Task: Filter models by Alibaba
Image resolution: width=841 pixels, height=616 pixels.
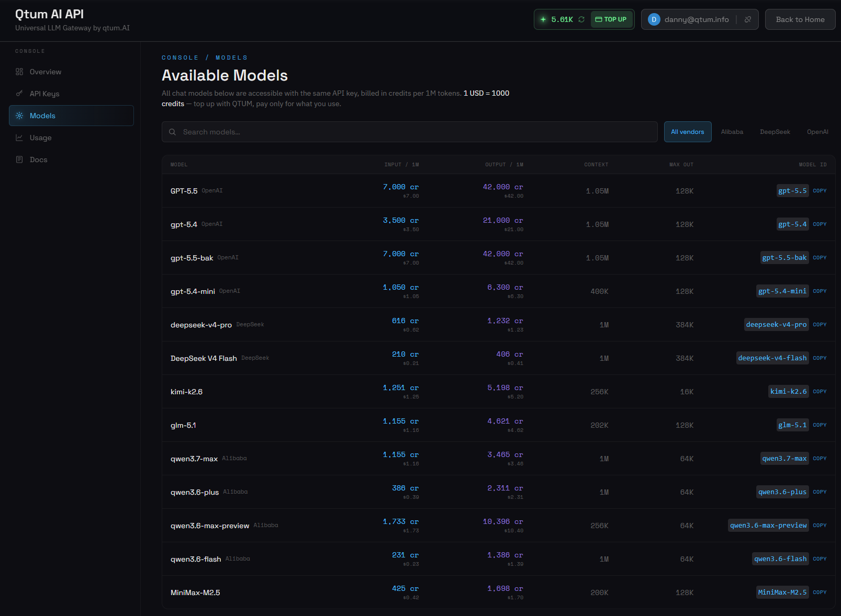Action: pos(732,132)
